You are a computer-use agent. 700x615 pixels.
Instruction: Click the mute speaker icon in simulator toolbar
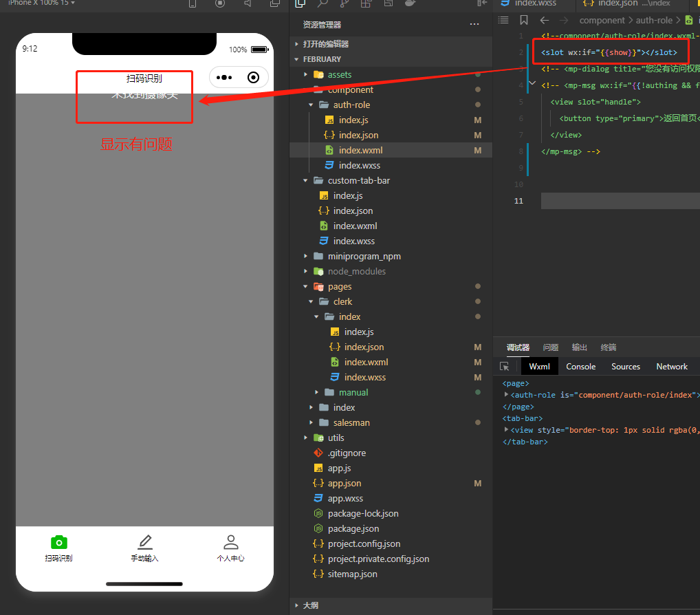[x=248, y=3]
